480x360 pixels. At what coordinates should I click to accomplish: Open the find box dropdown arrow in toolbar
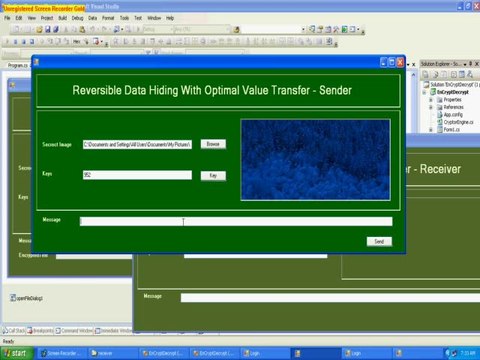tap(303, 30)
